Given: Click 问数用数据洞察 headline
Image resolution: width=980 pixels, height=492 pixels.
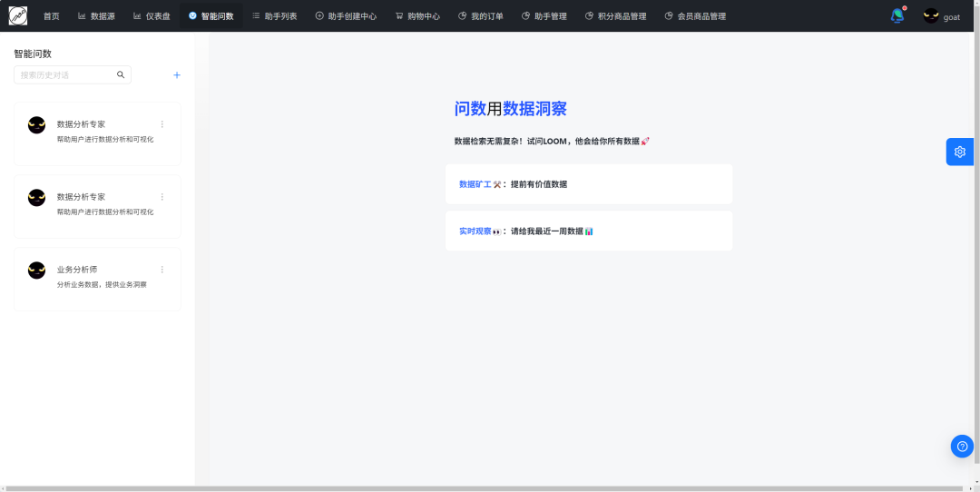Looking at the screenshot, I should coord(510,109).
